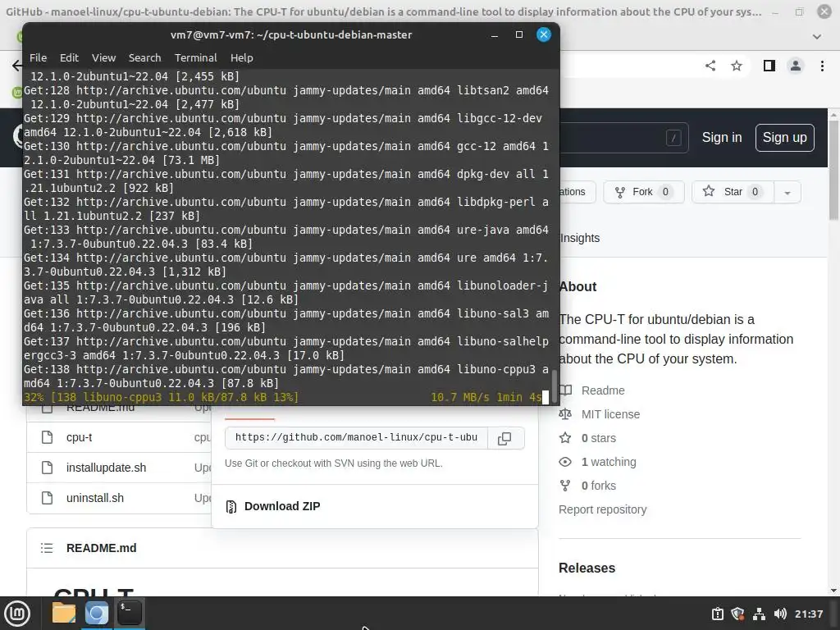This screenshot has height=630, width=840.
Task: Click the browser back arrow
Action: (x=16, y=66)
